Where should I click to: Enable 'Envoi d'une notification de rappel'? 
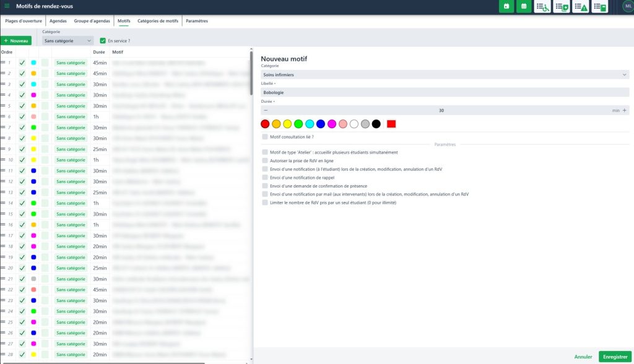265,177
